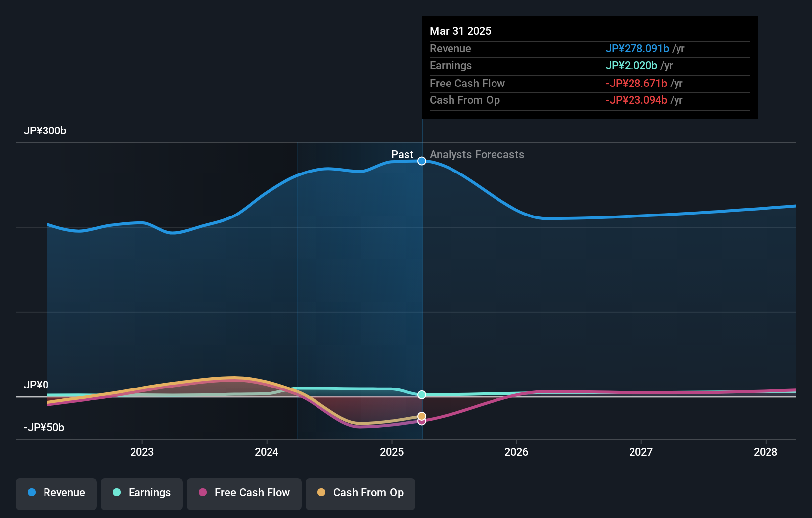Click the -JP¥23.094b cash from op value
This screenshot has height=518, width=812.
tap(636, 100)
